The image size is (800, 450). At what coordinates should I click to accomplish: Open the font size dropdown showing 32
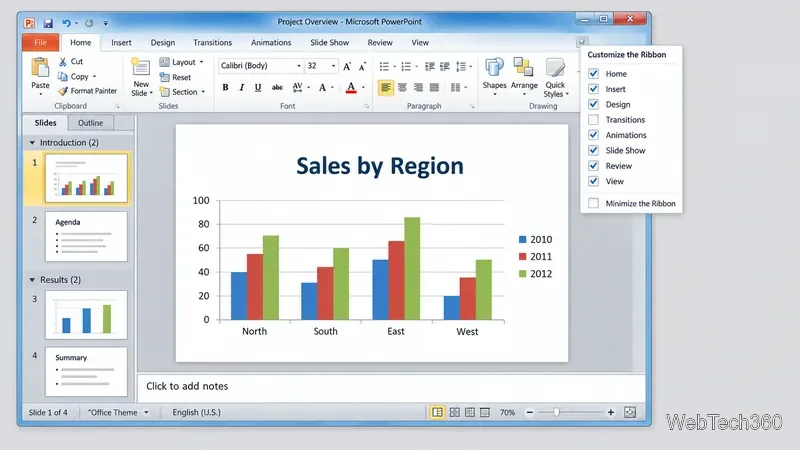[334, 66]
